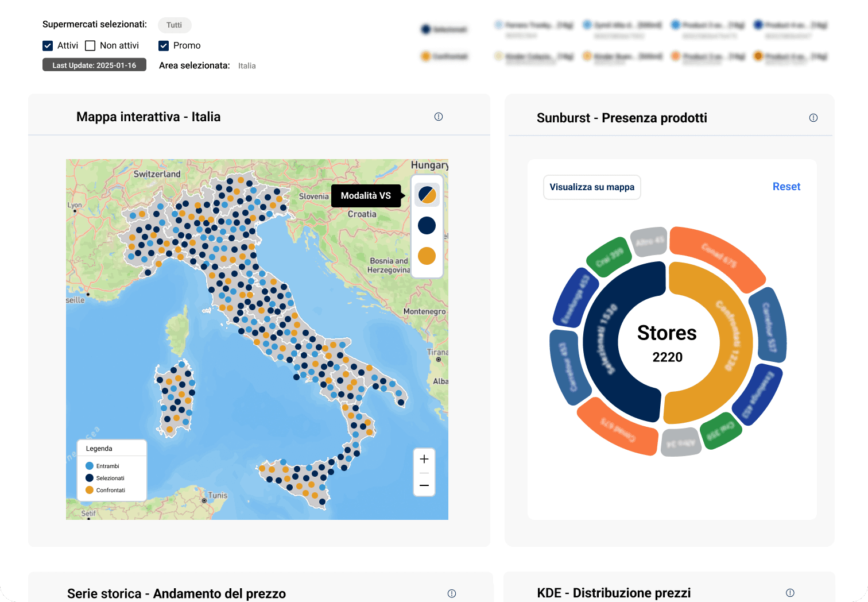The height and width of the screenshot is (602, 868).
Task: Click the Italia selected area value
Action: pos(247,66)
